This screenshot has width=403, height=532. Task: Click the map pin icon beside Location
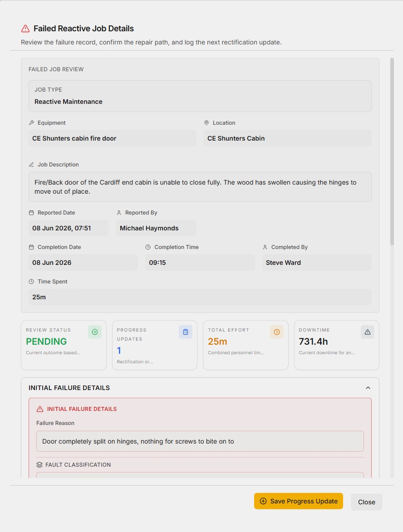206,123
